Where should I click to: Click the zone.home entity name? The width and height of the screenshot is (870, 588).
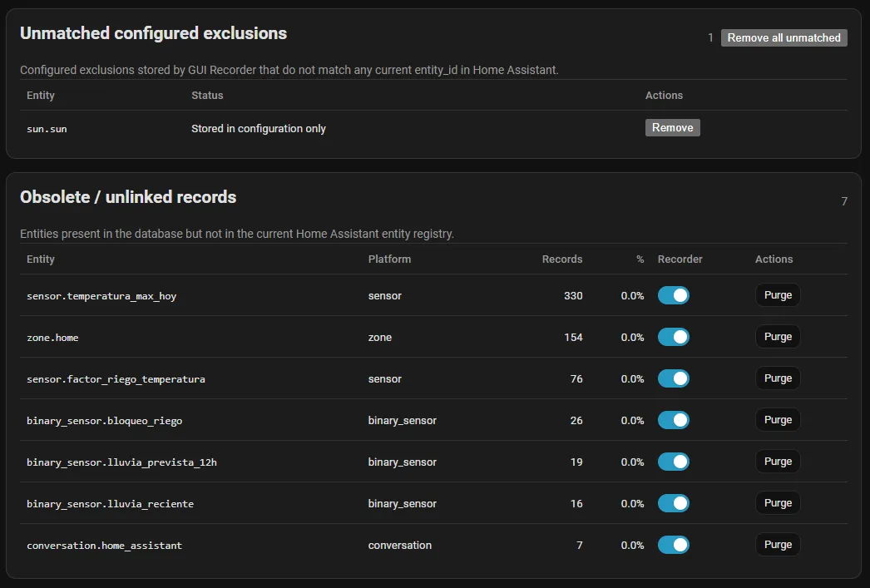tap(52, 338)
